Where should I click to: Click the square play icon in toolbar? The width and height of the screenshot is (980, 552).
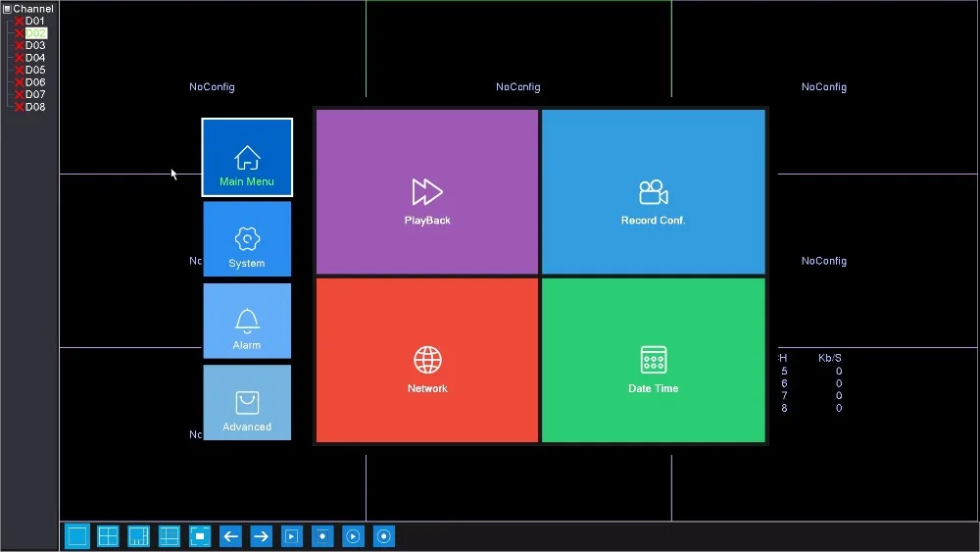[x=292, y=536]
